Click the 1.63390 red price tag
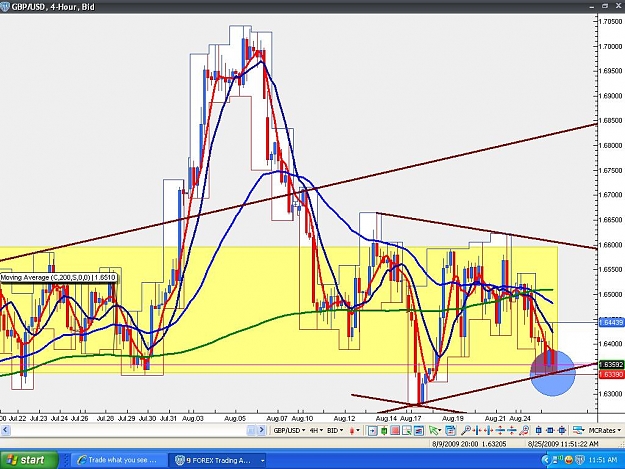625x469 pixels. coord(611,375)
